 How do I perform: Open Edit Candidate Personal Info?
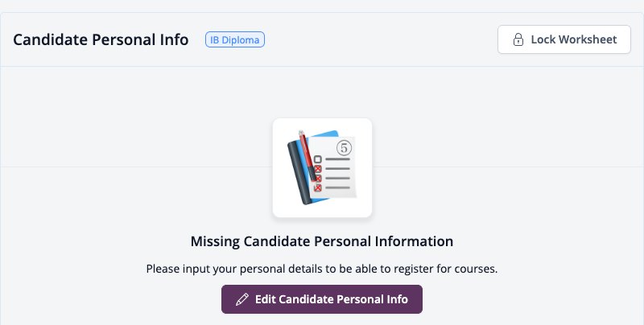click(321, 299)
